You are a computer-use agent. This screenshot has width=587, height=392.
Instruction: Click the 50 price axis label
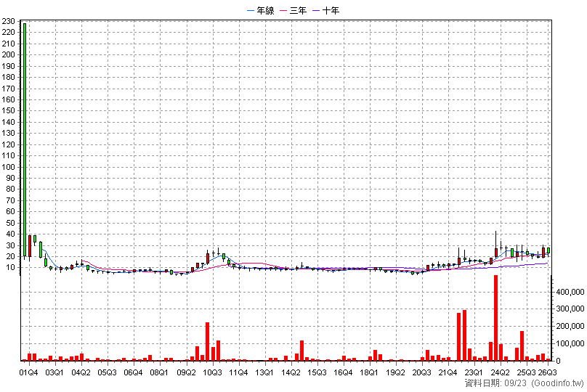click(x=10, y=223)
